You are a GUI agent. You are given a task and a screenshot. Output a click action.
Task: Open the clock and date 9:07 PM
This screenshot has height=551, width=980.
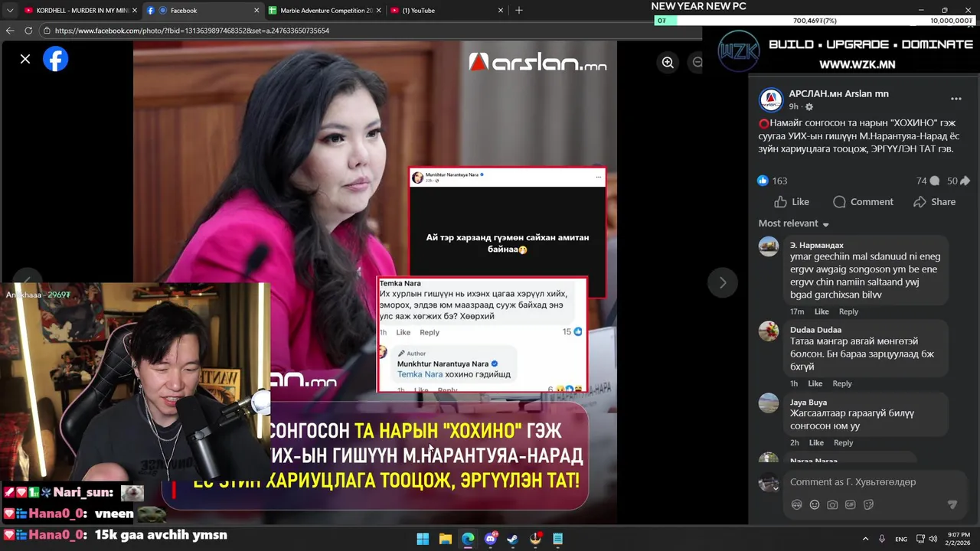tap(959, 539)
